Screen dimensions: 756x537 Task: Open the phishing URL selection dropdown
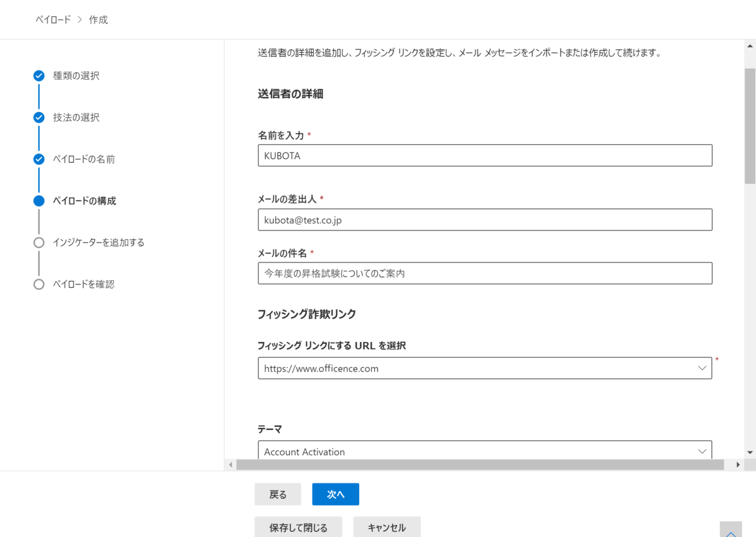coord(485,368)
